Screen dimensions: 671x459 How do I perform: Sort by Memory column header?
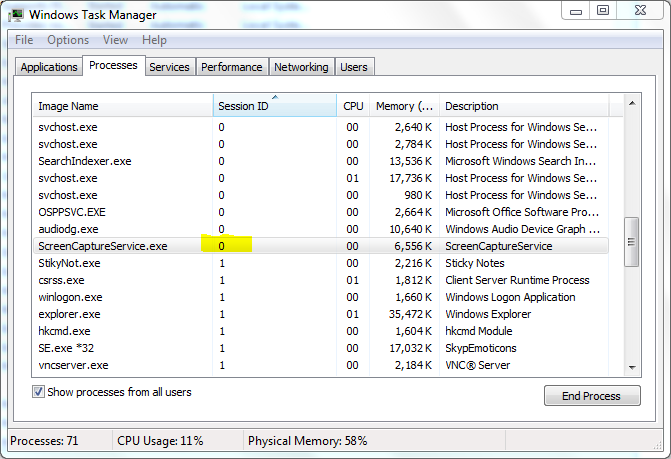pyautogui.click(x=404, y=106)
